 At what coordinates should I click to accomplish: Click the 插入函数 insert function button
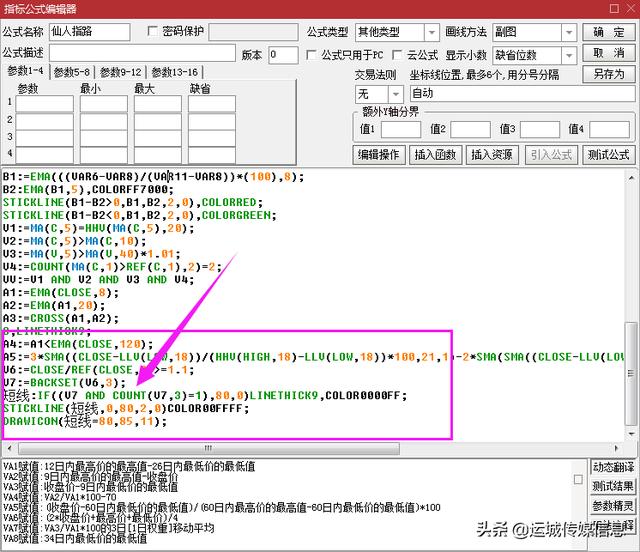(x=435, y=155)
